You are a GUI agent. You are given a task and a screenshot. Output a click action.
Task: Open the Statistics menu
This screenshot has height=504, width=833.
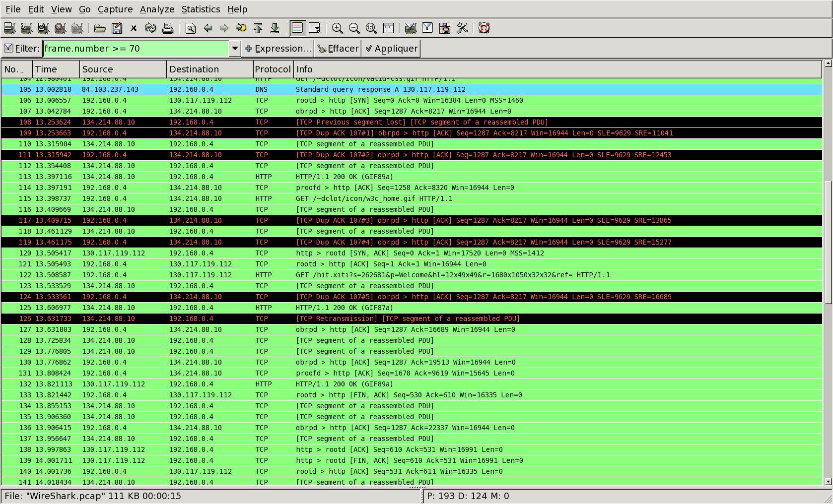pos(201,9)
